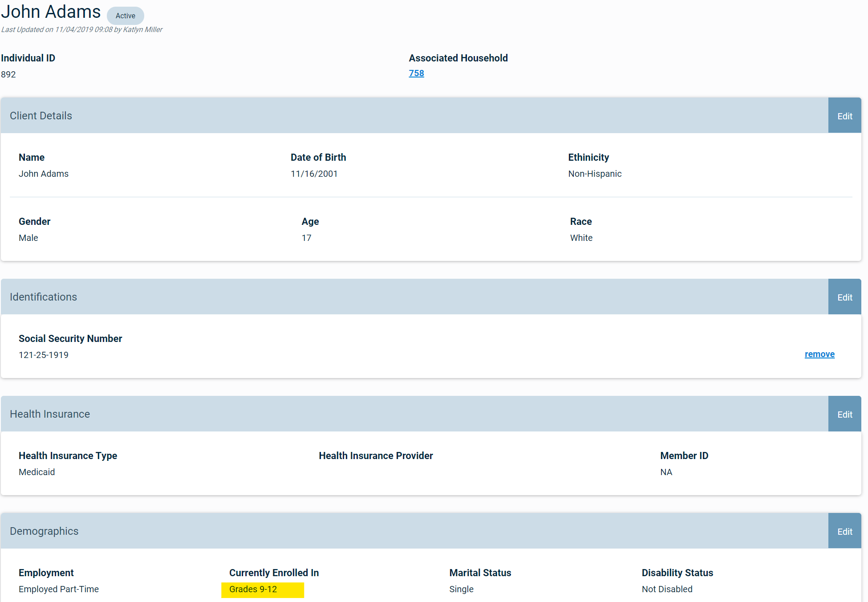Click the Social Security Number label

70,338
